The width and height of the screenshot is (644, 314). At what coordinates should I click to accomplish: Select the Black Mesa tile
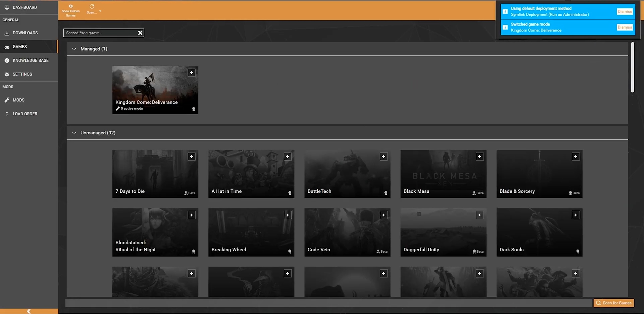click(443, 174)
